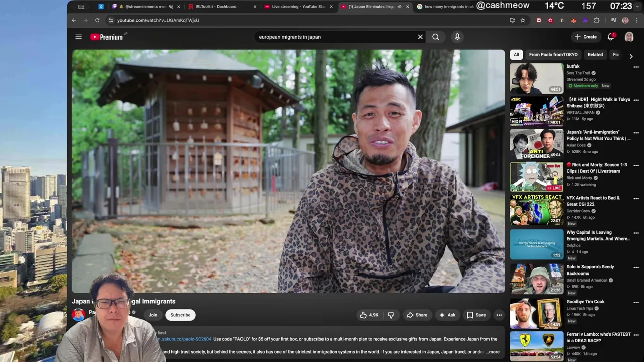Select the All filter chip

tap(516, 55)
